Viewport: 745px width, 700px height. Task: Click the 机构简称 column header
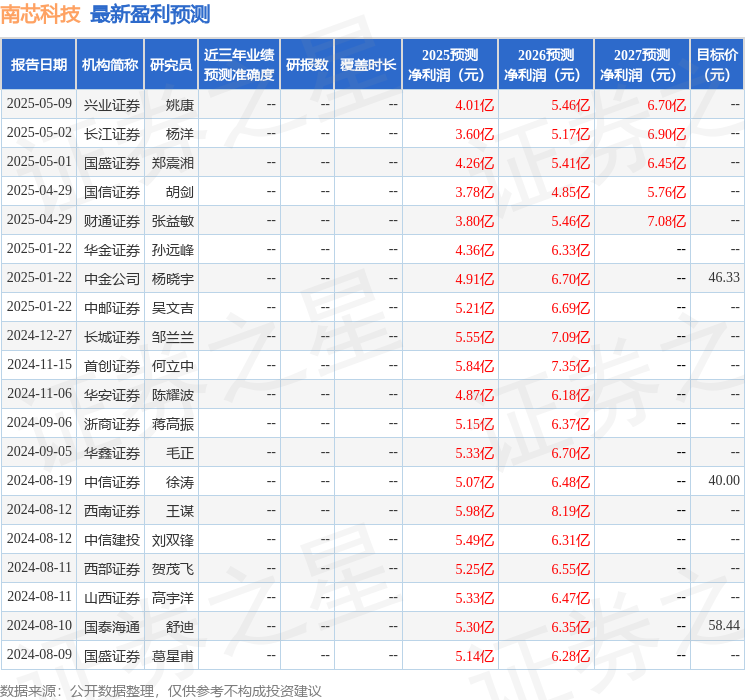click(x=110, y=64)
